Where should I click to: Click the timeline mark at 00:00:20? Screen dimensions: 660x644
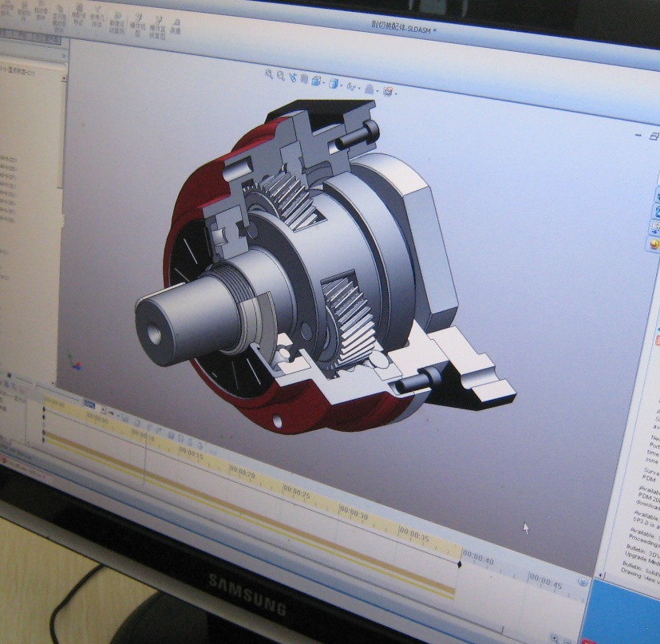tap(242, 475)
